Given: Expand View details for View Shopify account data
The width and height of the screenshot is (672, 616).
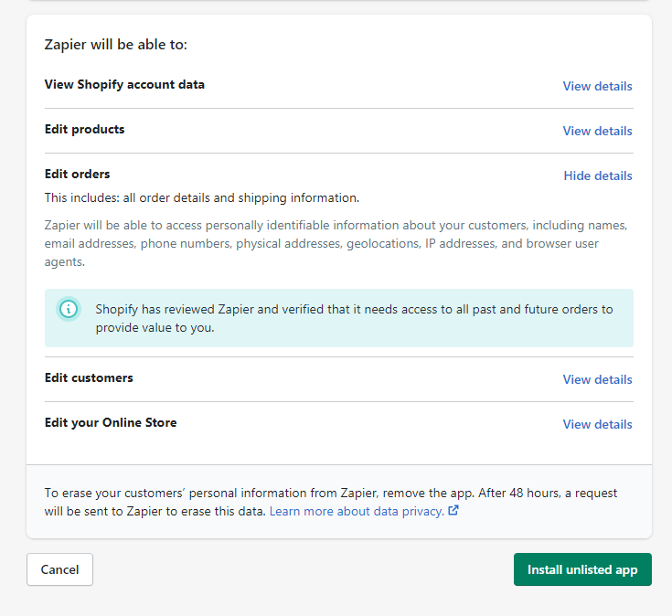Looking at the screenshot, I should 597,86.
